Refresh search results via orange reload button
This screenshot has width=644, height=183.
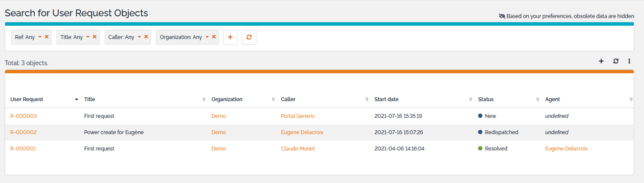tap(249, 37)
